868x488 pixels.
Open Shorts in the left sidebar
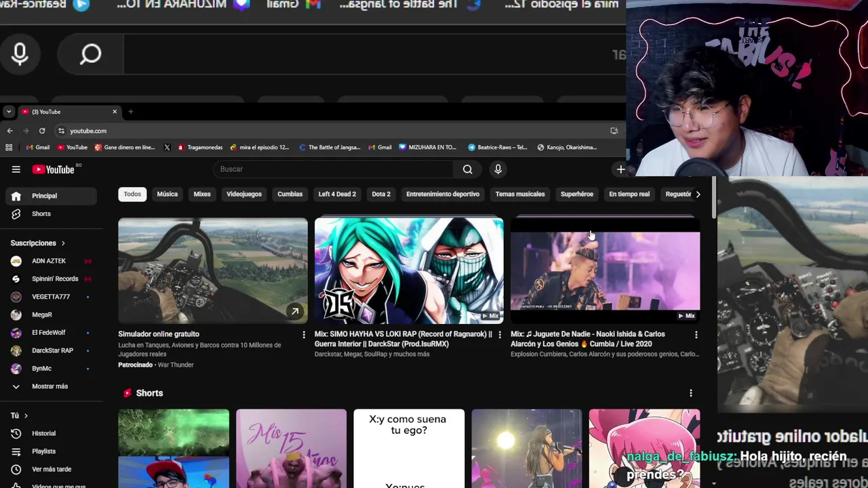tap(52, 213)
